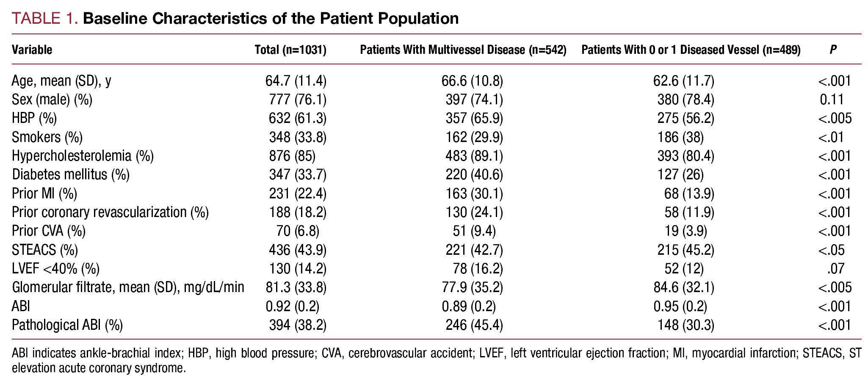Click the 'Glomerular filtrate, mean (SD), mg/dL/min' label

128,287
